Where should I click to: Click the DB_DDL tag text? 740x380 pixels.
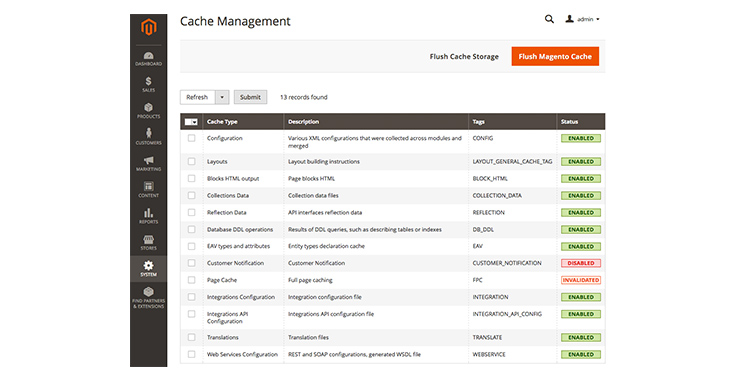point(483,229)
